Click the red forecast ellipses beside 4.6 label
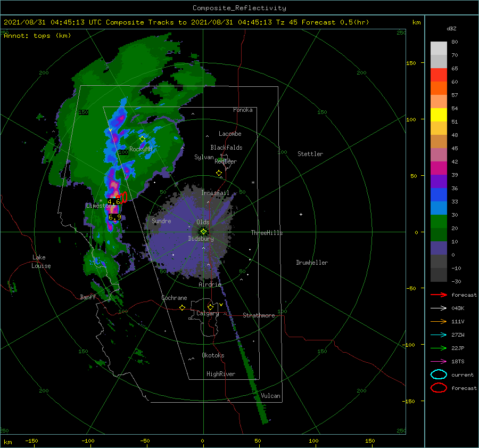Viewport: 479px width, 448px height. coord(123,198)
